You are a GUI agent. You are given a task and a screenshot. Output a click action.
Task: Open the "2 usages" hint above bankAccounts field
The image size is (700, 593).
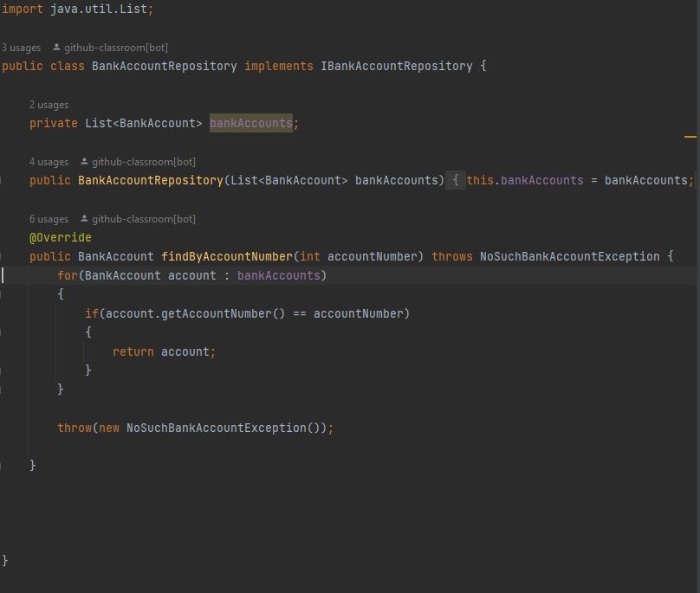click(x=49, y=104)
